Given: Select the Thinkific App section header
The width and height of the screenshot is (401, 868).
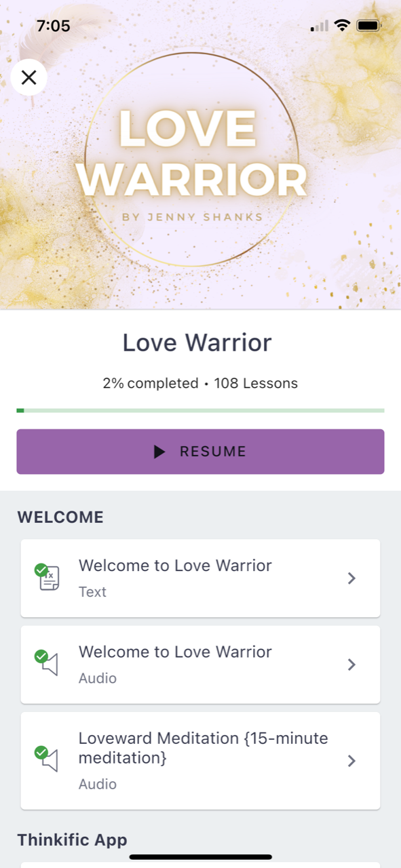Looking at the screenshot, I should (72, 840).
